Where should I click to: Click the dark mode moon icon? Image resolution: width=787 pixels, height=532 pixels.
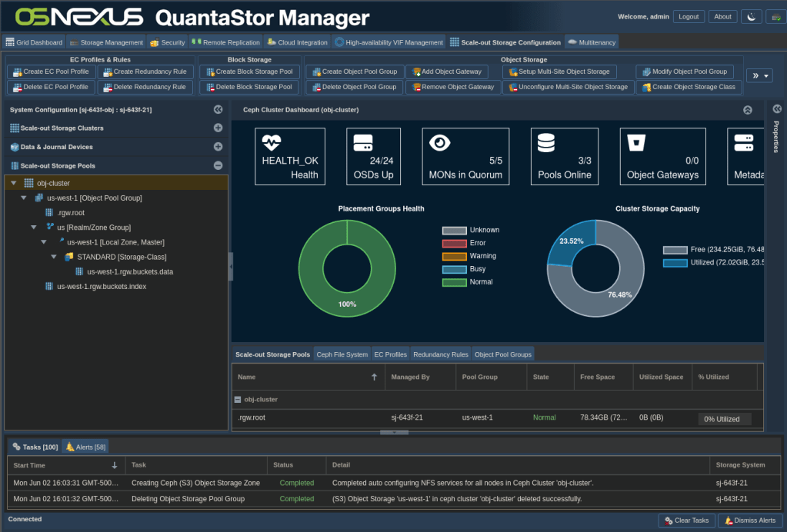(749, 16)
